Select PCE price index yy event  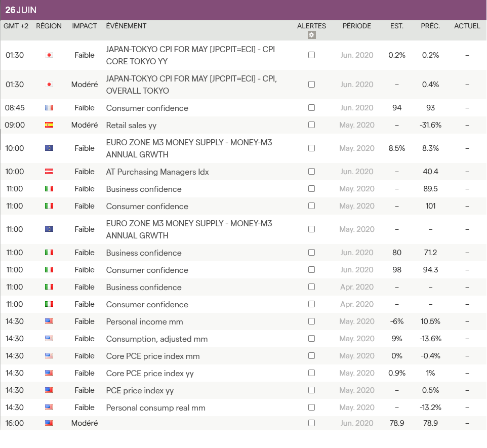point(140,390)
